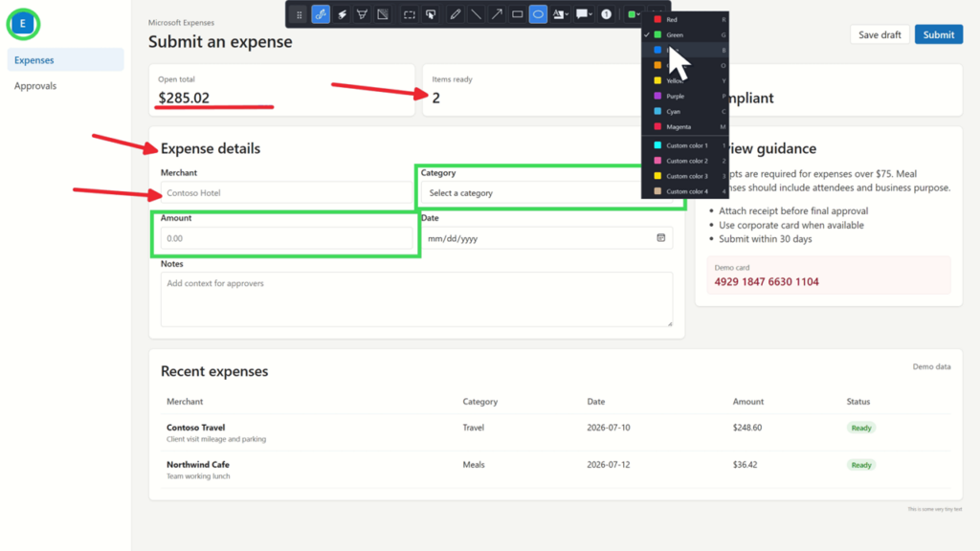Click the $36.42 amount cell
This screenshot has height=551, width=980.
click(745, 464)
